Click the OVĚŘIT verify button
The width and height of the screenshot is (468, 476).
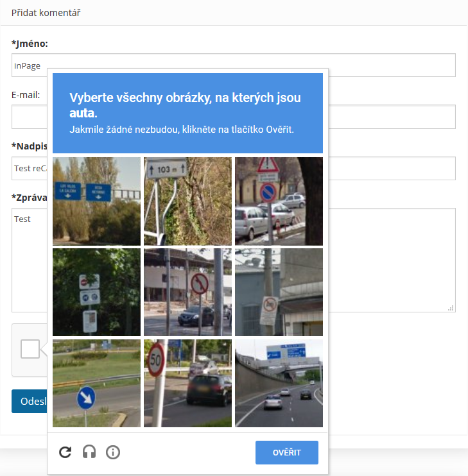[287, 452]
